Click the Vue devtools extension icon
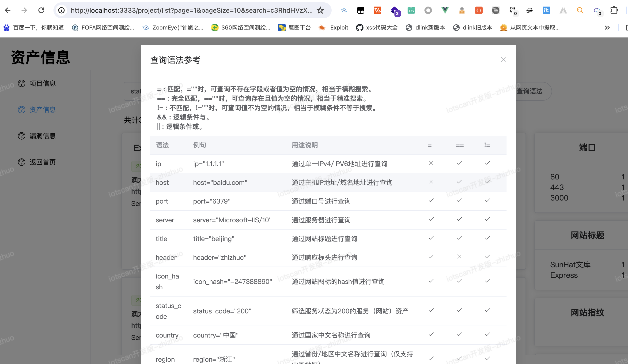 click(x=445, y=10)
